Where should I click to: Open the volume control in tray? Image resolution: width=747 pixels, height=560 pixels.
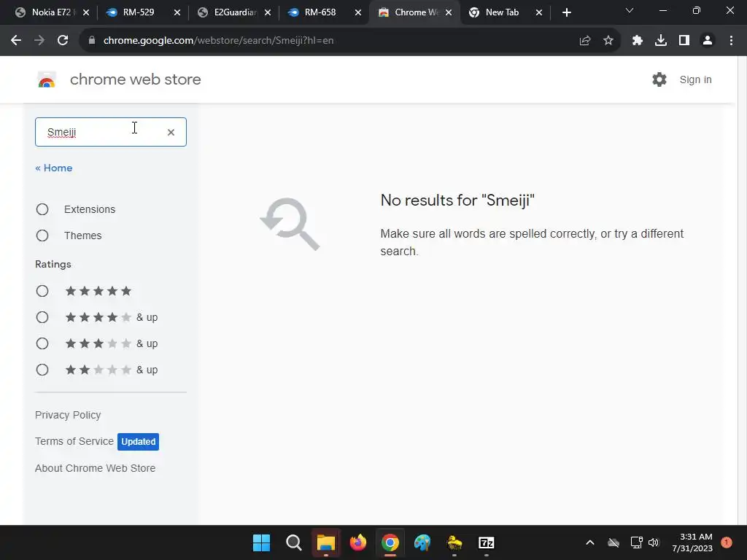654,542
